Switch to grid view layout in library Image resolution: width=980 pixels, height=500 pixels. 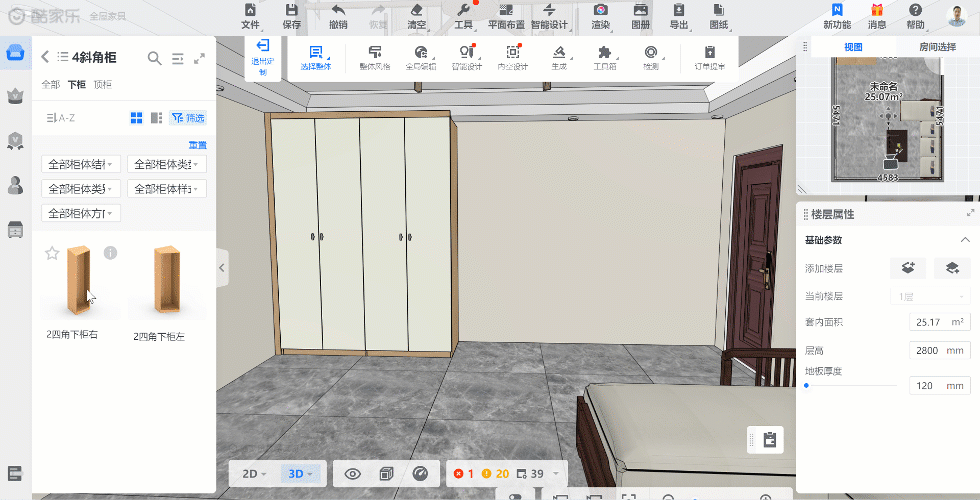point(136,118)
